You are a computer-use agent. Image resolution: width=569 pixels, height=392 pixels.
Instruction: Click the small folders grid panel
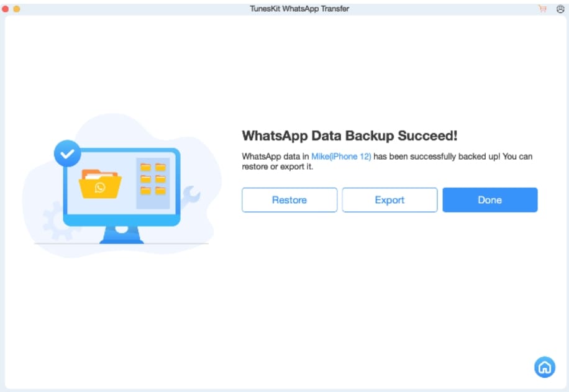[153, 183]
